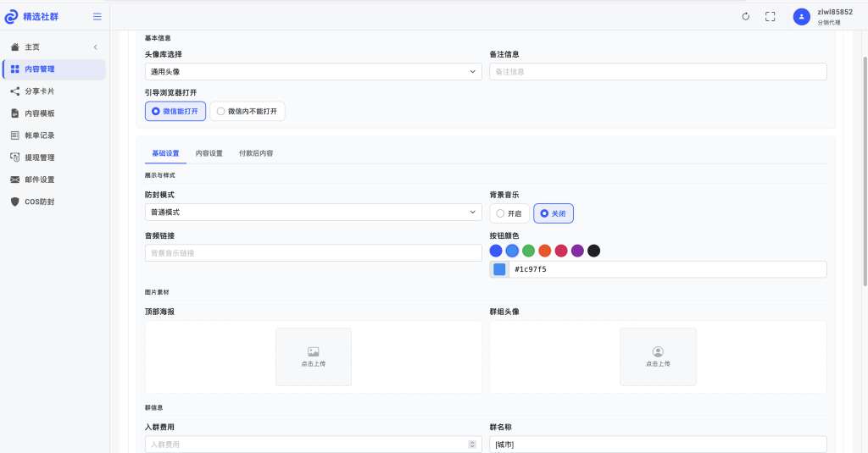Toggle the sidebar hamburger menu icon
This screenshot has width=868, height=453.
97,17
